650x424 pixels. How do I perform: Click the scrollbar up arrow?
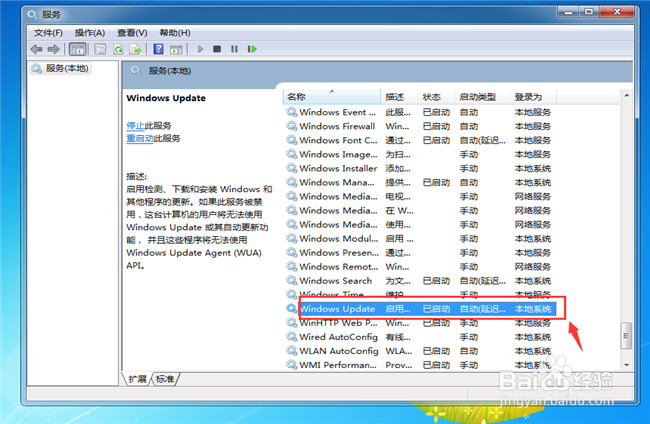[x=626, y=96]
